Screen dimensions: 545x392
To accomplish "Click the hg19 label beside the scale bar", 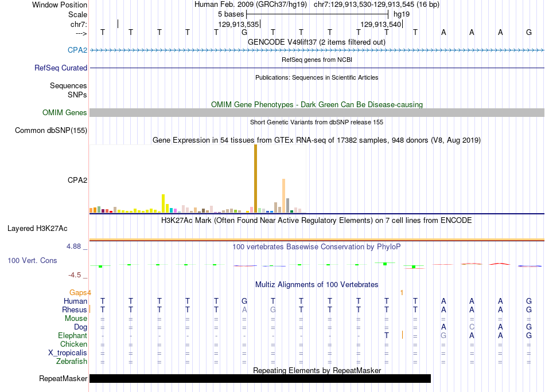I will click(402, 14).
